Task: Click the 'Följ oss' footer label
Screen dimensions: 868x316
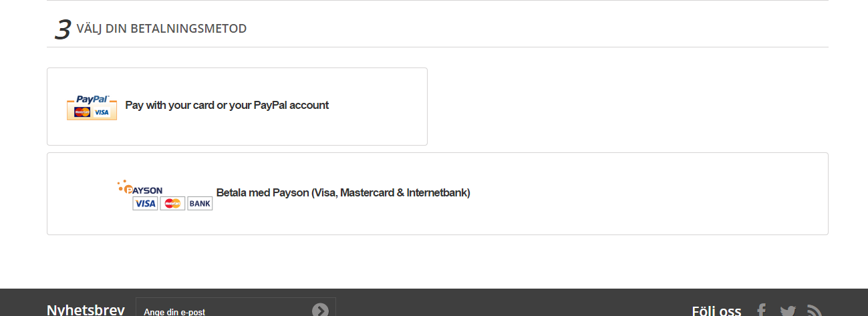Action: click(x=716, y=311)
